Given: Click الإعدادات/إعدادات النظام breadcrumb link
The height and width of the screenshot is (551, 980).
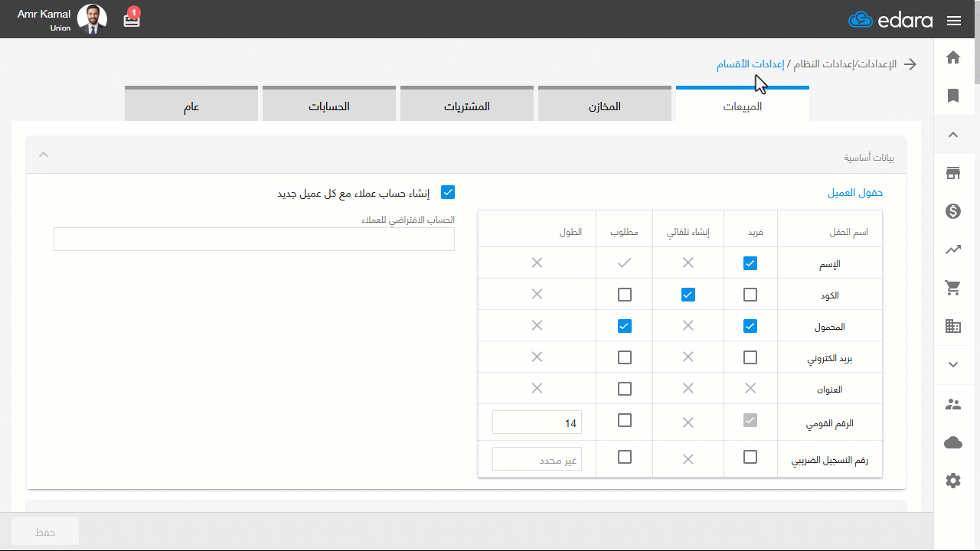Looking at the screenshot, I should pos(845,64).
